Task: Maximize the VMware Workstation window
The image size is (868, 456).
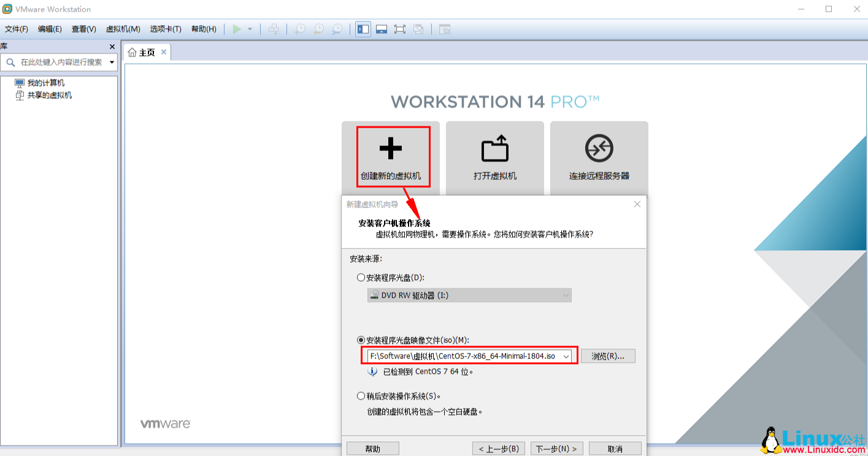Action: coord(829,9)
